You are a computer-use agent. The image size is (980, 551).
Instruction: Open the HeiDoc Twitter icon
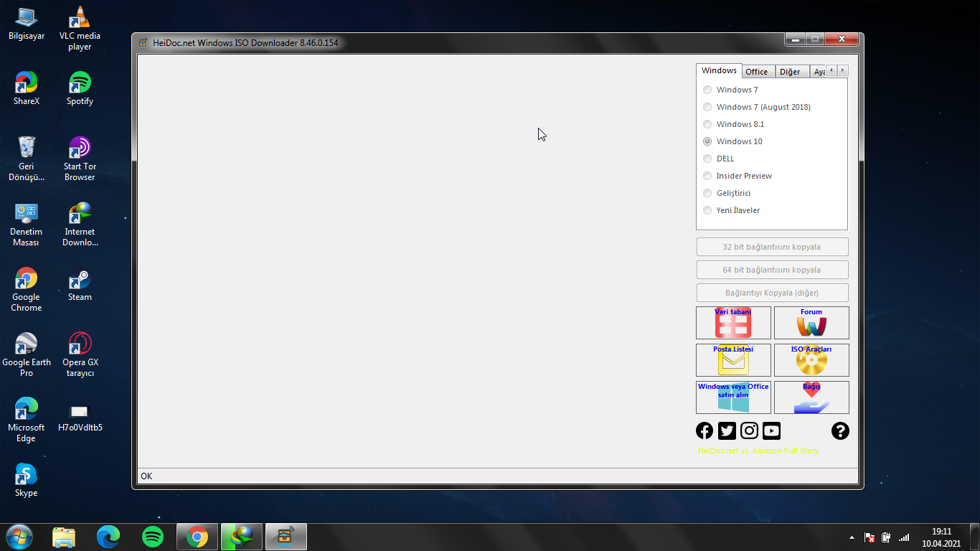[727, 430]
